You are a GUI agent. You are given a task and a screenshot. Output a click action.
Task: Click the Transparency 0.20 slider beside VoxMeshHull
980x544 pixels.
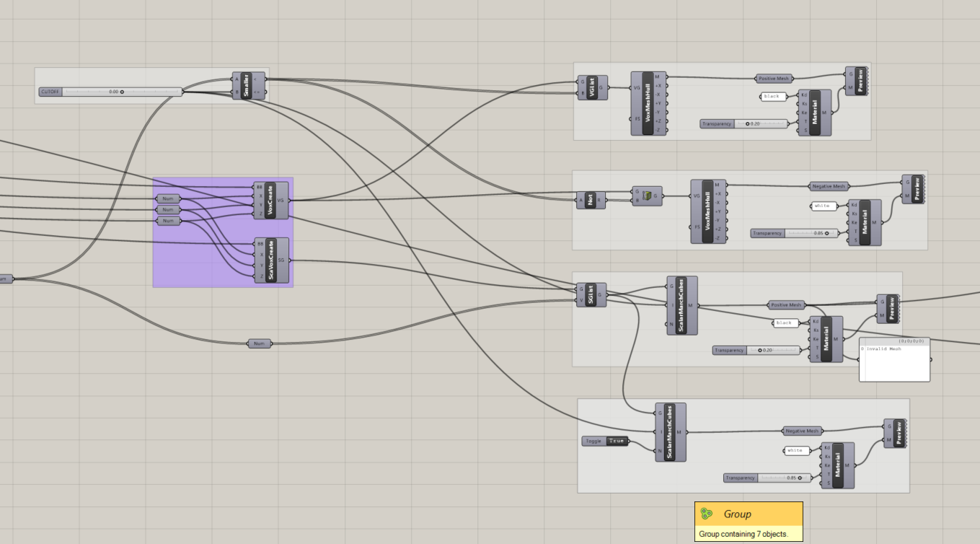coord(745,124)
